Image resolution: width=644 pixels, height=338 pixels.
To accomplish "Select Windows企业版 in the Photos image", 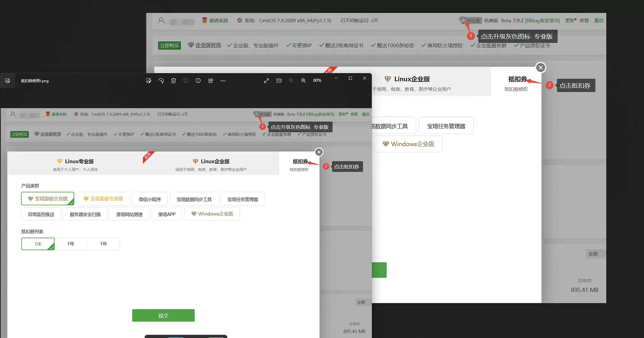I will (x=212, y=214).
